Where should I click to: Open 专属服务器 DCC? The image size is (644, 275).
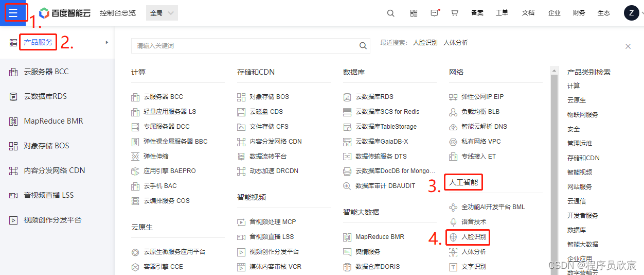tap(167, 127)
